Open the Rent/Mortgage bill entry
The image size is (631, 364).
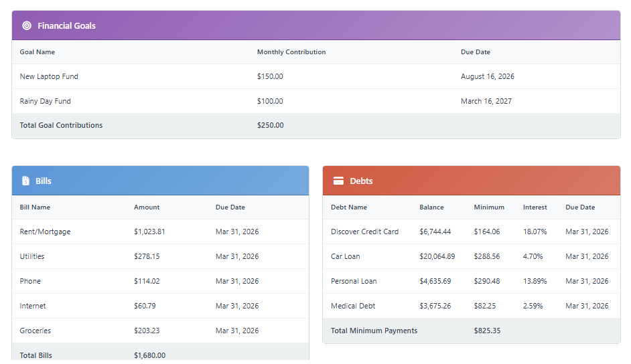[45, 232]
